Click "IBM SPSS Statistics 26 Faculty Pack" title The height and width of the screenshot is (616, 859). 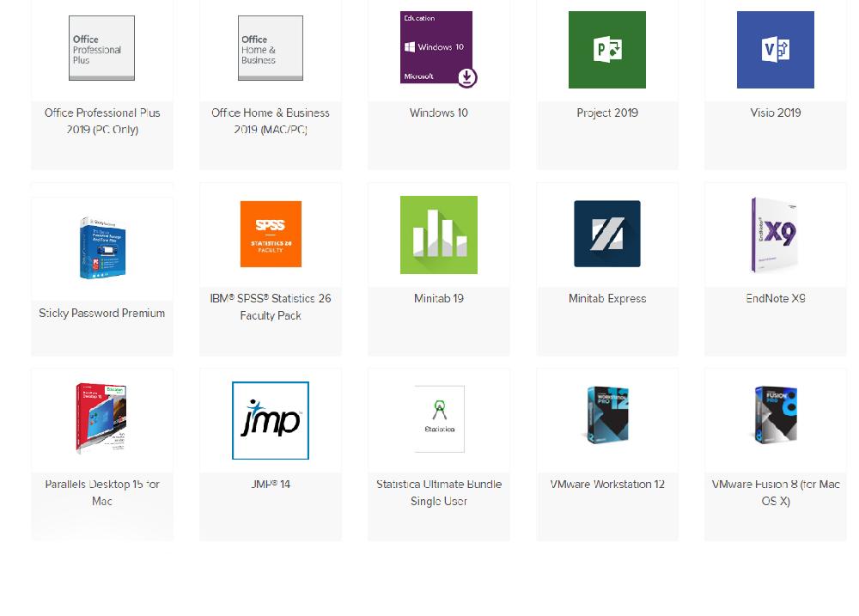pyautogui.click(x=270, y=307)
